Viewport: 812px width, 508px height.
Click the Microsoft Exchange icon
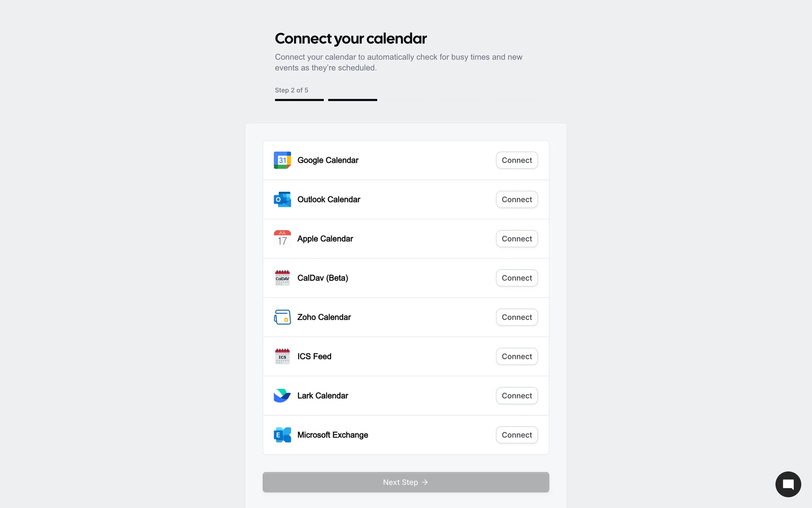click(x=282, y=435)
